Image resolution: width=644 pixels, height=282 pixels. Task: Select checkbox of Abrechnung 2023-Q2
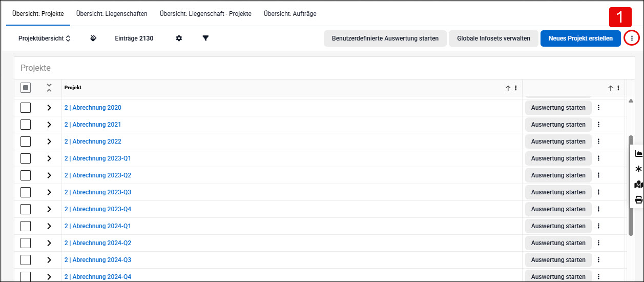click(26, 175)
